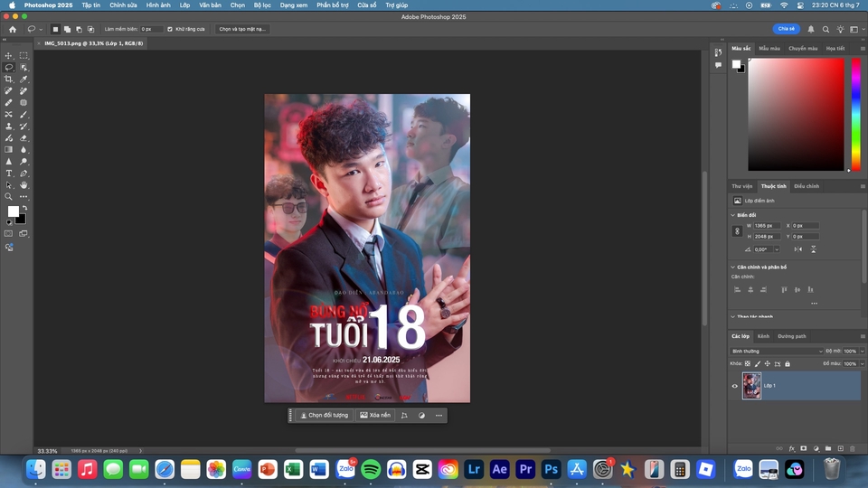Collapse the 'Biến đổi' section
This screenshot has height=488, width=868.
pos(733,215)
